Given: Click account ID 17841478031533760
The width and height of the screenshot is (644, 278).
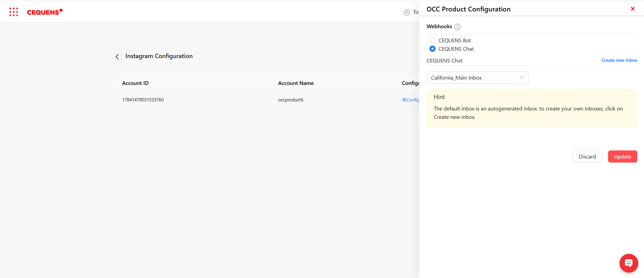Looking at the screenshot, I should [143, 100].
